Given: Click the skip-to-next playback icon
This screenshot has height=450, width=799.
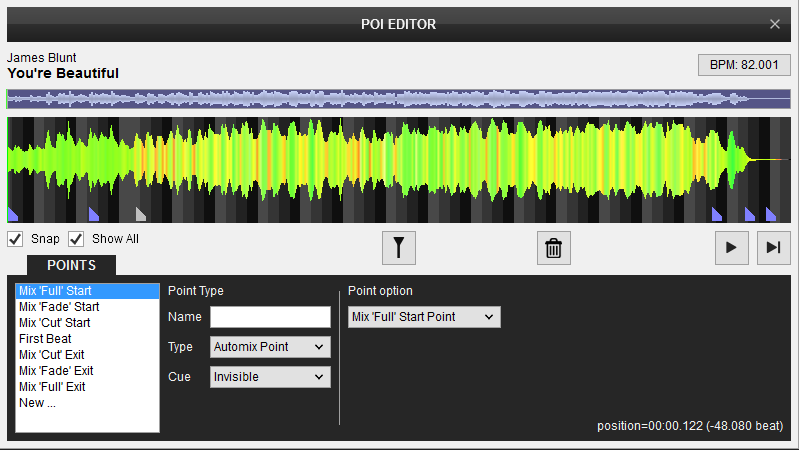Looking at the screenshot, I should (x=773, y=247).
